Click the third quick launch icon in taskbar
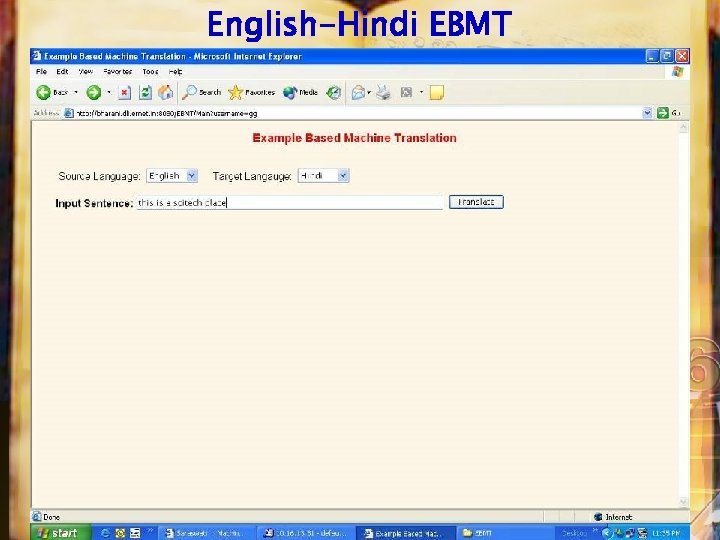This screenshot has height=540, width=720. tap(135, 533)
